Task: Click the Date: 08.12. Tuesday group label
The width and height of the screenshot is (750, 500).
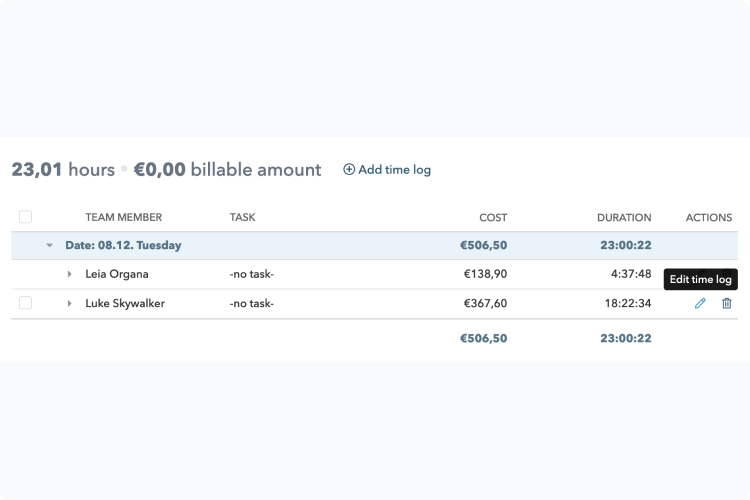Action: pyautogui.click(x=123, y=245)
